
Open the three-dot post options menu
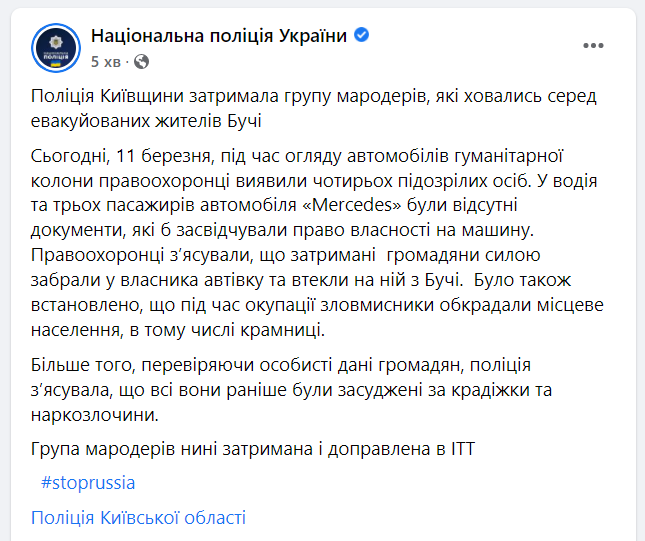[x=593, y=46]
